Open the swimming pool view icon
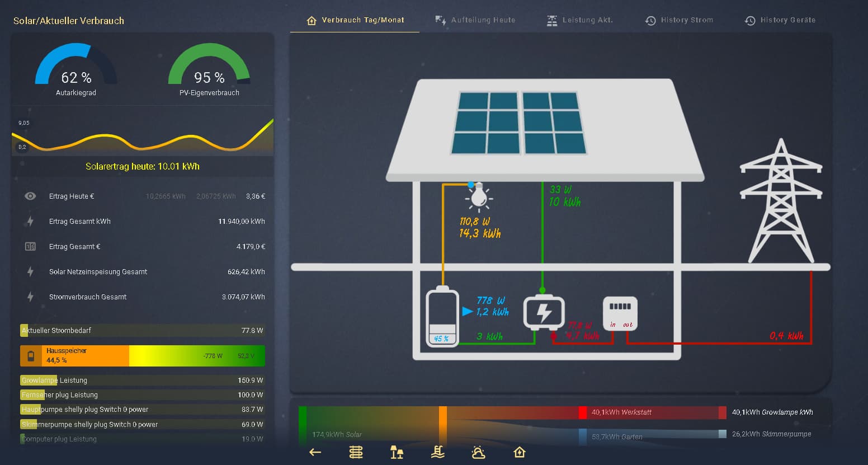868x465 pixels. [438, 452]
